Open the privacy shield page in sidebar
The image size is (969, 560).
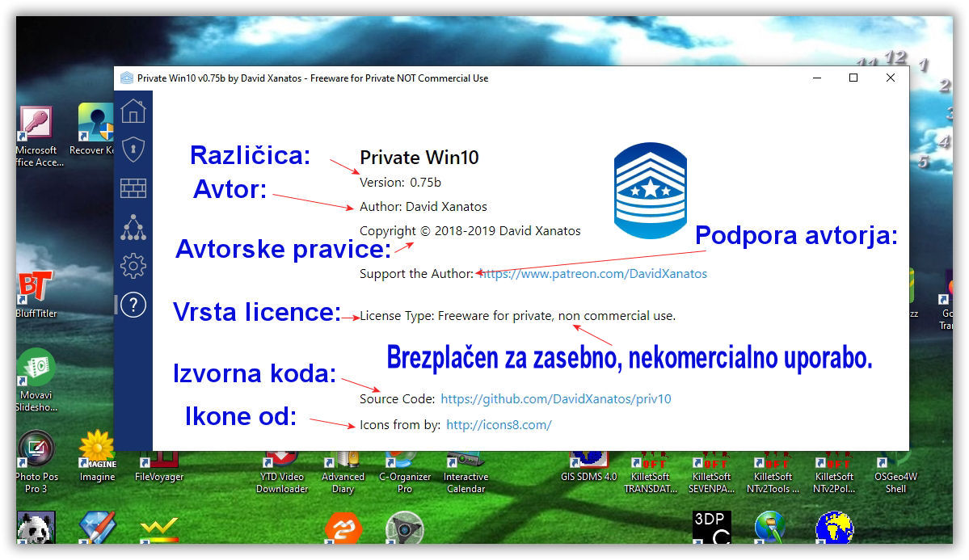click(133, 149)
